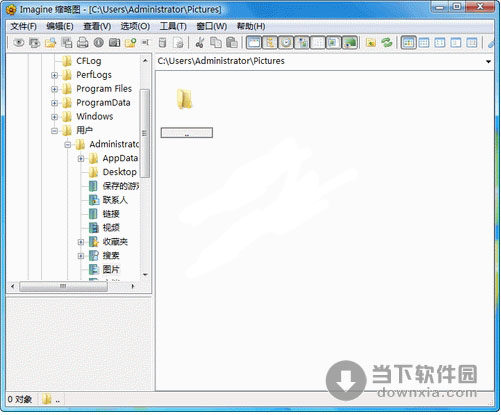Collapse the Administrator folder node

click(x=68, y=145)
